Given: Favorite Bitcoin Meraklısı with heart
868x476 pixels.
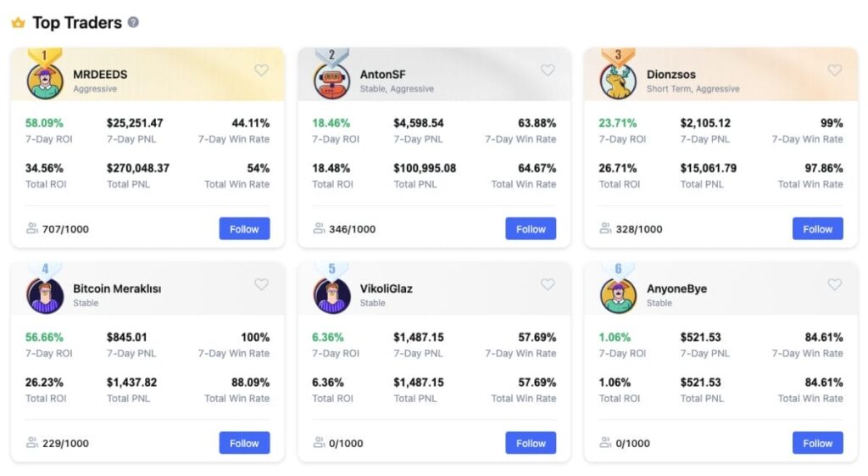Looking at the screenshot, I should pyautogui.click(x=261, y=284).
